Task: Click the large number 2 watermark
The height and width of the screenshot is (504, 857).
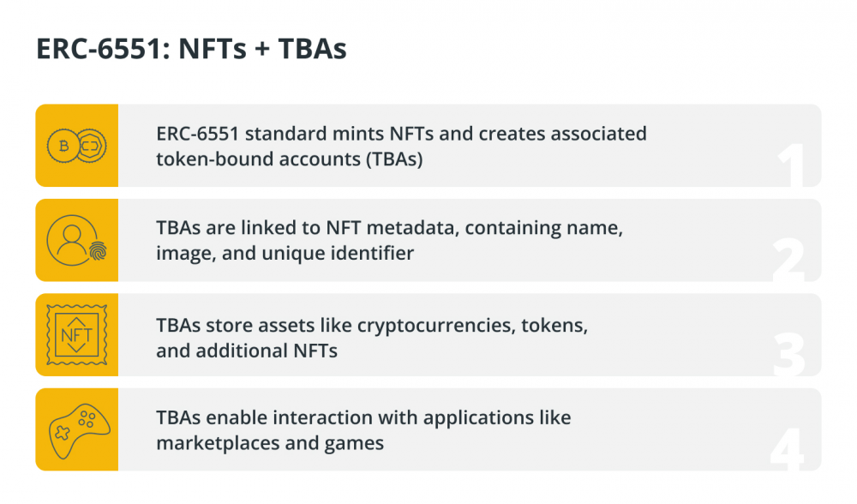Action: (x=789, y=260)
